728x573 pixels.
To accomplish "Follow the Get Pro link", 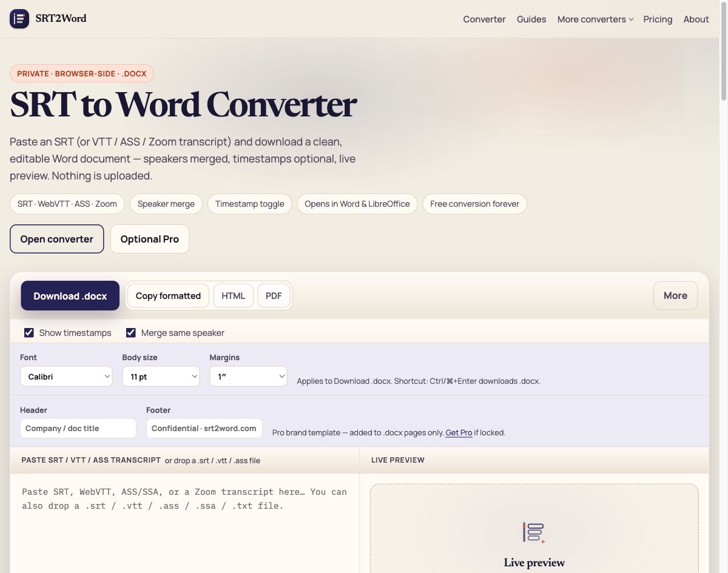I will [459, 433].
